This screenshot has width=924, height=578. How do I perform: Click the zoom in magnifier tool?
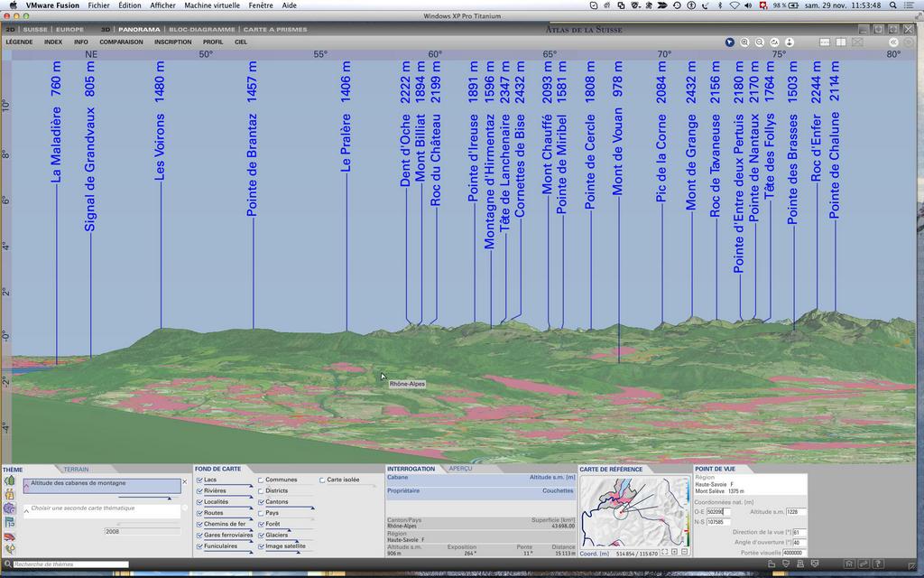click(x=744, y=42)
